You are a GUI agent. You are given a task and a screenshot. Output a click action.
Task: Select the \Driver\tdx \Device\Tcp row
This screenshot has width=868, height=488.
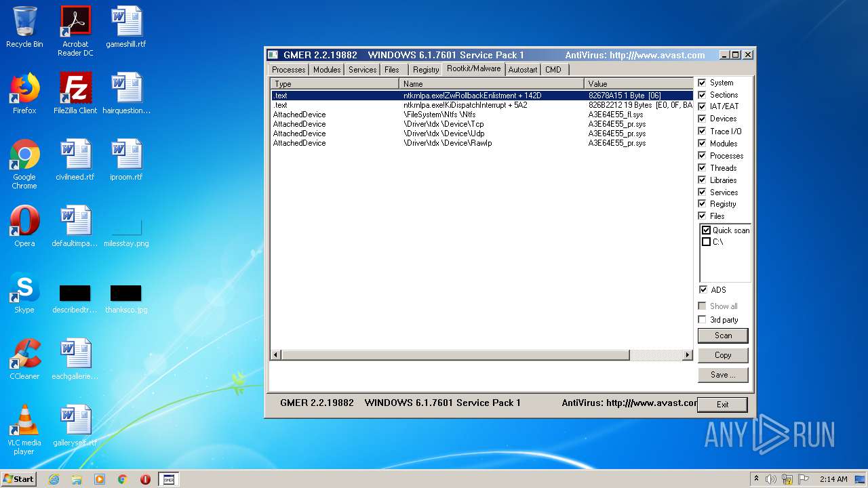481,124
